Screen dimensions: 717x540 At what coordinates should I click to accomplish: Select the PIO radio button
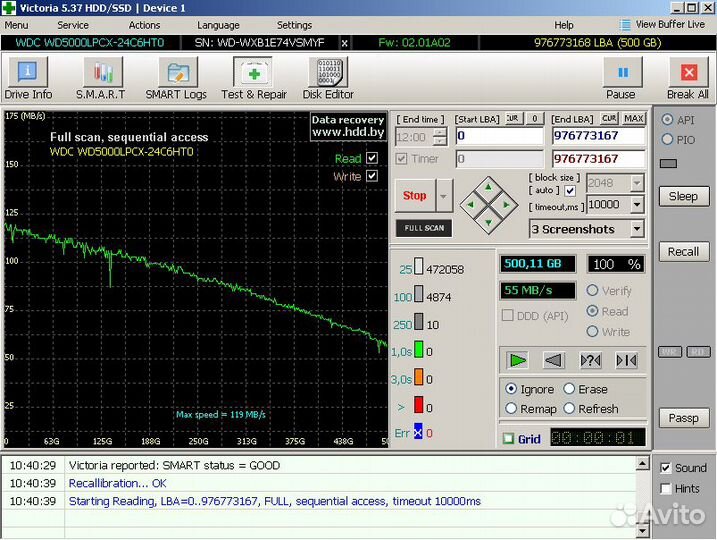coord(667,139)
